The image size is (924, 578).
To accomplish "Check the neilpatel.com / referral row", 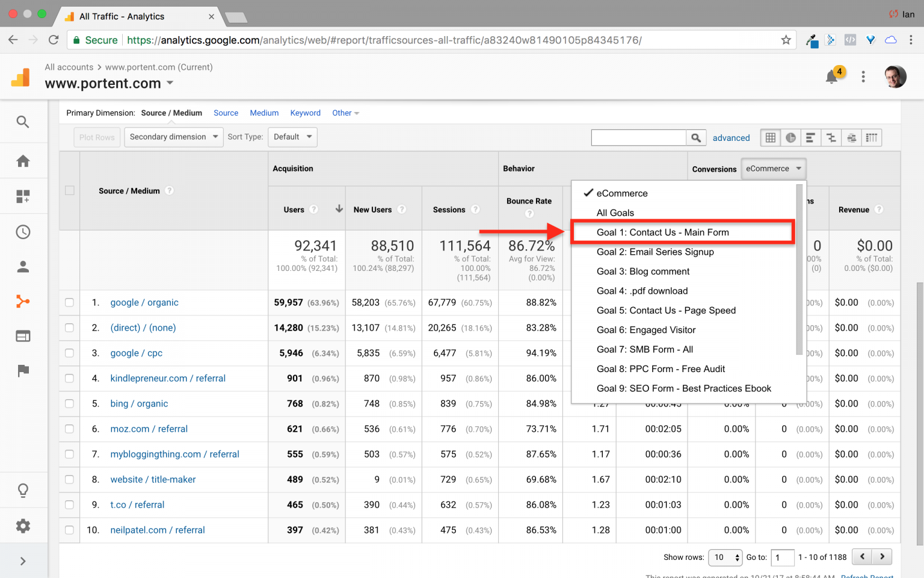I will [x=69, y=530].
